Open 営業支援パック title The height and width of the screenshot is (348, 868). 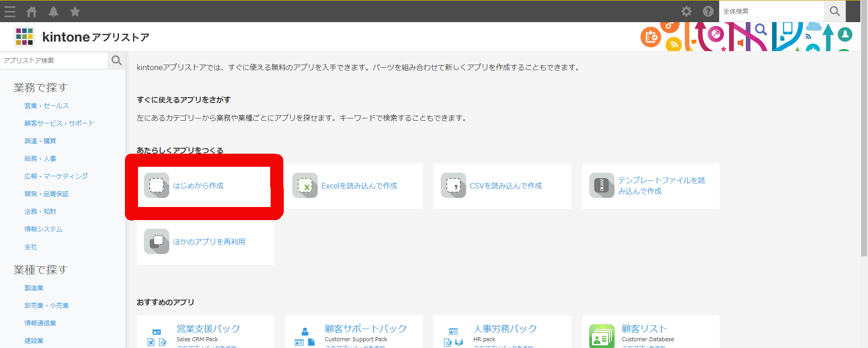[x=208, y=329]
